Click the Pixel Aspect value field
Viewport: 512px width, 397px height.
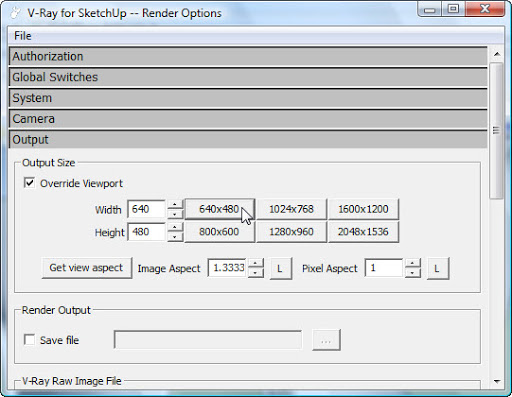coord(384,268)
